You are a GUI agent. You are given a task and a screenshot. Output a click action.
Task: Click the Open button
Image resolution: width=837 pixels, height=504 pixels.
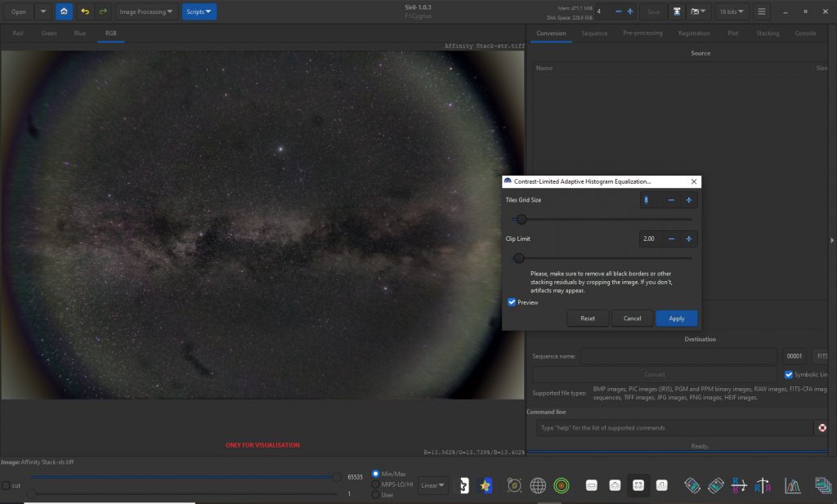(x=19, y=11)
